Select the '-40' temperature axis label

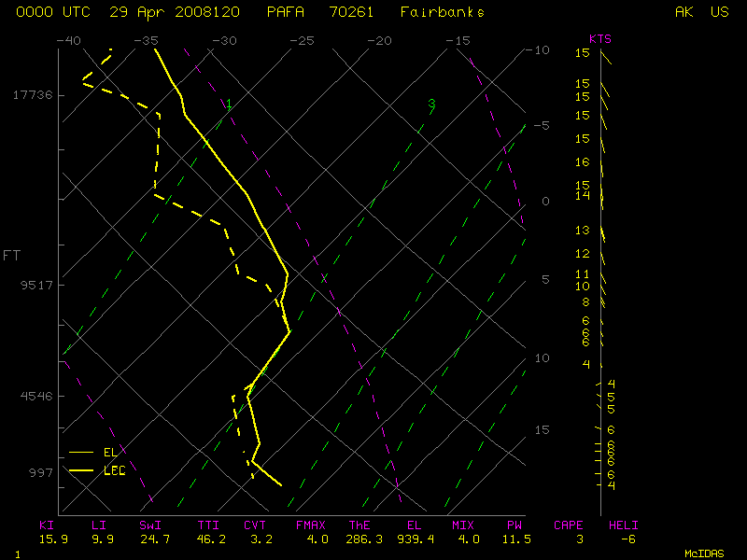68,40
